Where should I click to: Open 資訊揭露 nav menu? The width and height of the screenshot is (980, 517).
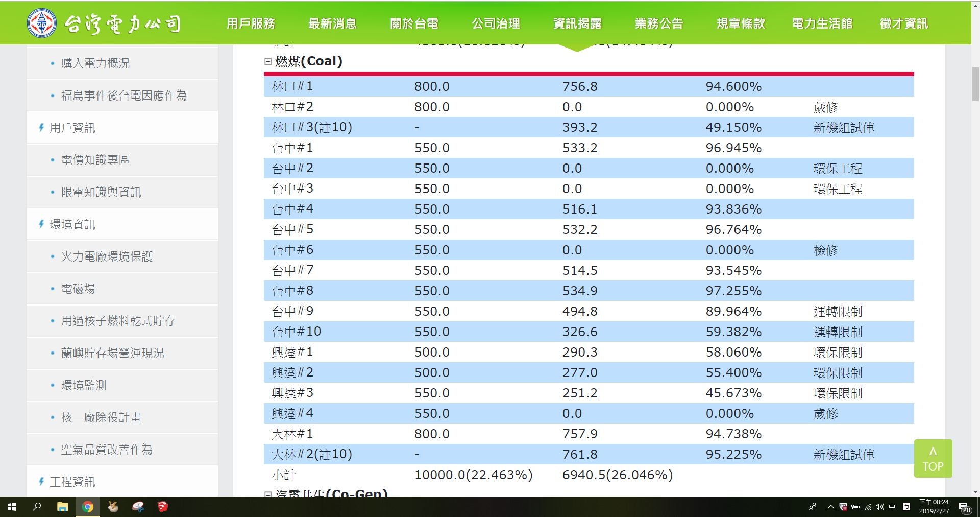point(577,24)
